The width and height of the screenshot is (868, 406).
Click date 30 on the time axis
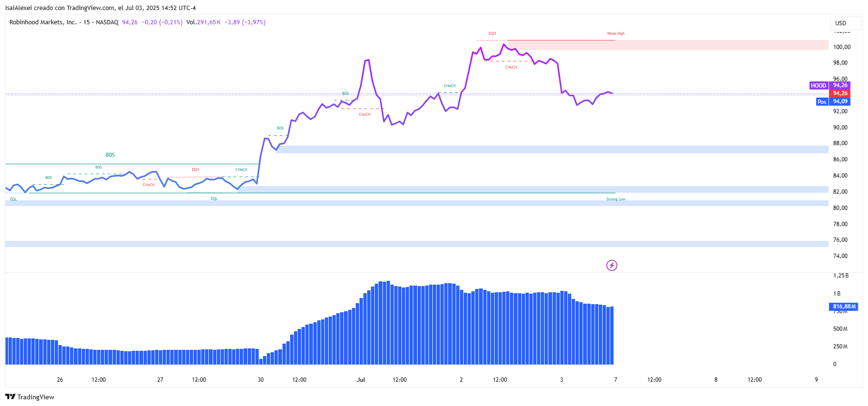261,380
